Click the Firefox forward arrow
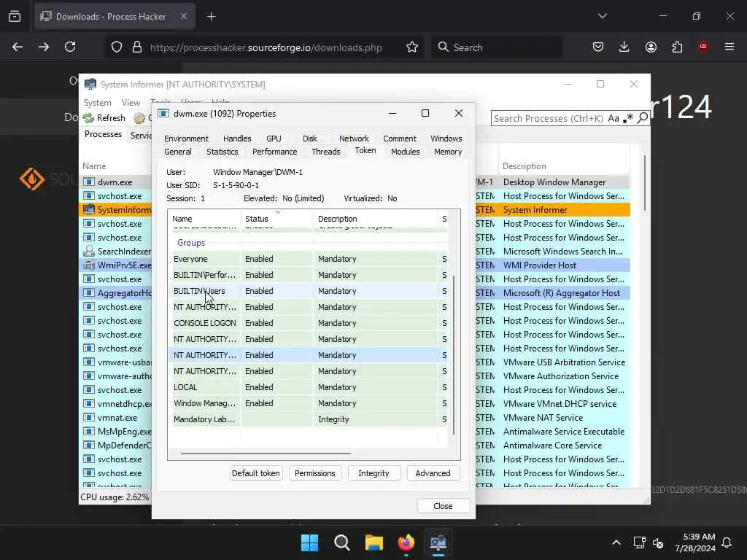This screenshot has width=747, height=560. tap(44, 47)
